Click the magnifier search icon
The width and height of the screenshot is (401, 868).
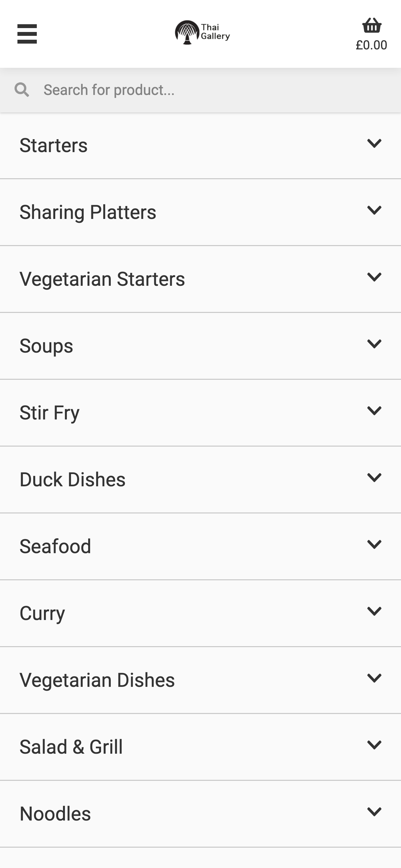point(22,90)
